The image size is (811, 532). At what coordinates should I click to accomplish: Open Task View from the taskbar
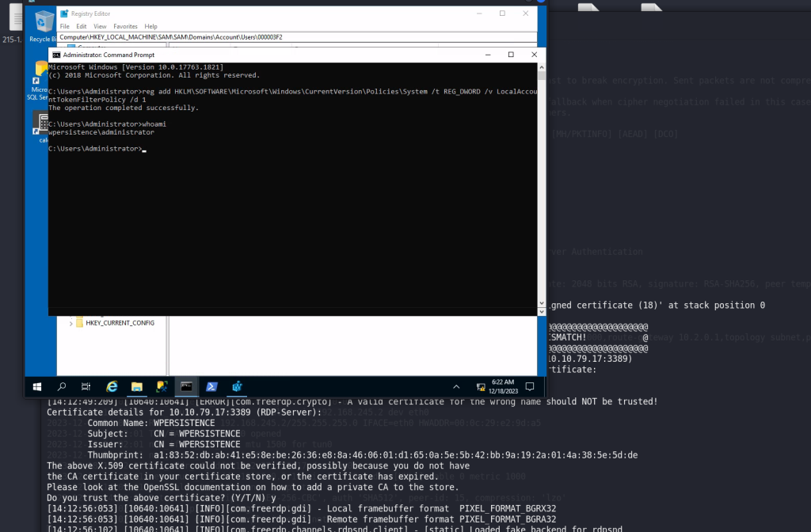(86, 386)
